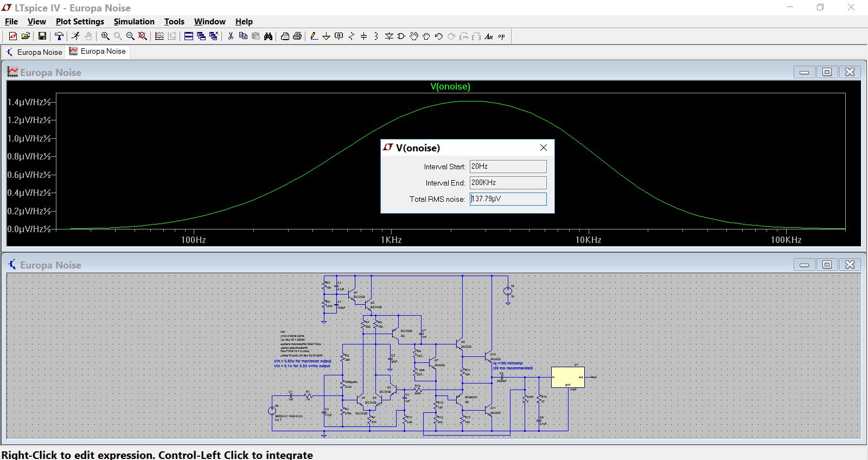
Task: Open print setup icon
Action: [x=285, y=36]
